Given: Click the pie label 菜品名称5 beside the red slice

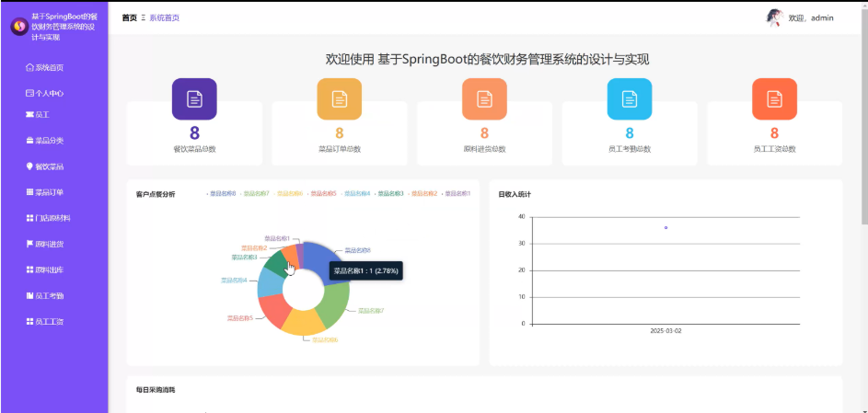Looking at the screenshot, I should (239, 318).
